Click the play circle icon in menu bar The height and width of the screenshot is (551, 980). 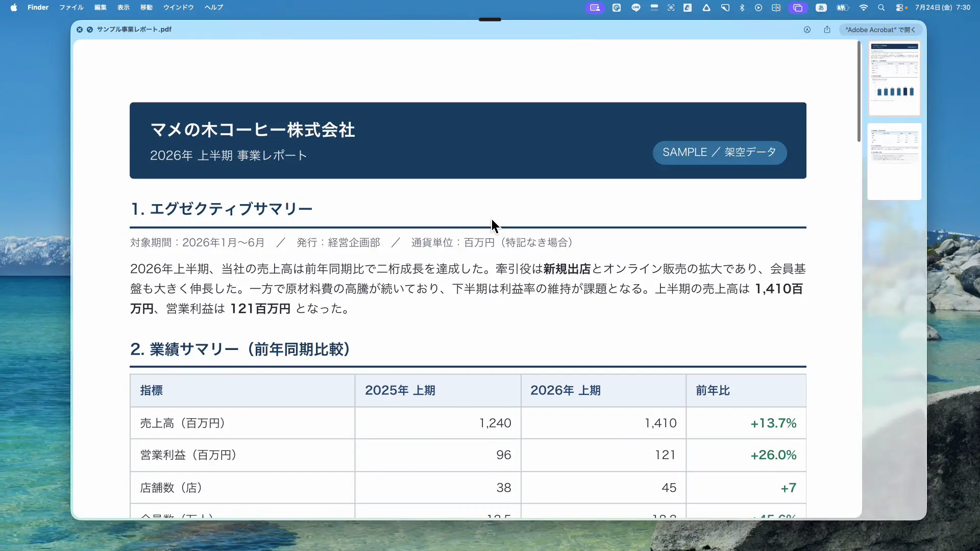[x=758, y=8]
